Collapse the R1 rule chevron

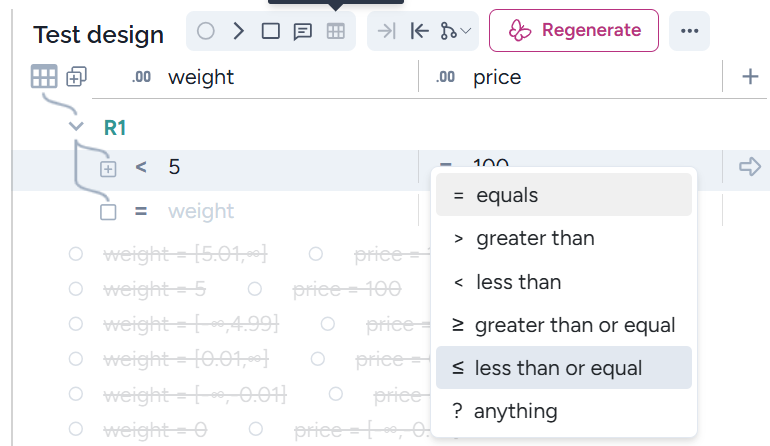(x=76, y=127)
